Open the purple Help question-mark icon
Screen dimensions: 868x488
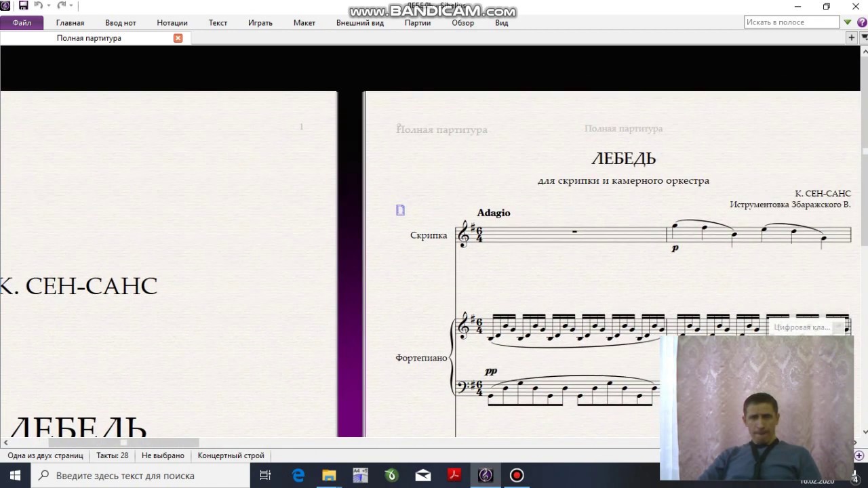pos(862,22)
